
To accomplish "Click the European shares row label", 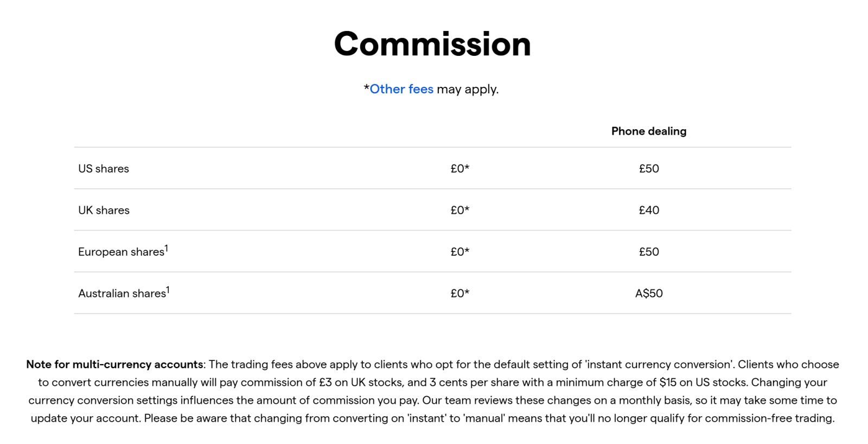I will 120,252.
